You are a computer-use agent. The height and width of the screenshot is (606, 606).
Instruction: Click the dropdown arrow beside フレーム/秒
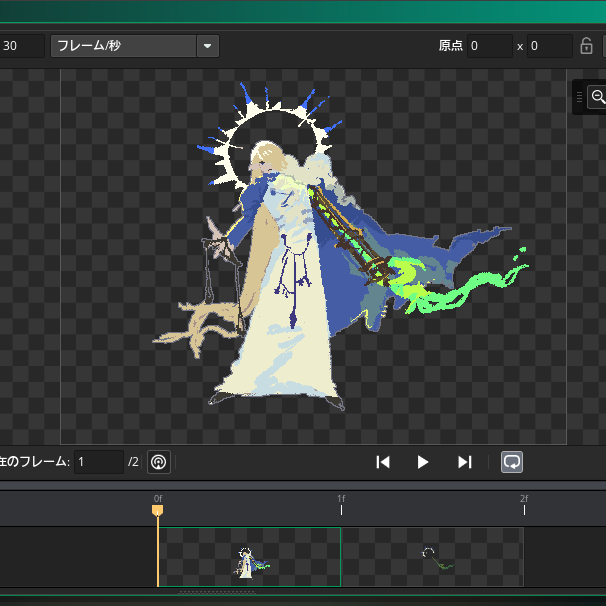pyautogui.click(x=207, y=46)
